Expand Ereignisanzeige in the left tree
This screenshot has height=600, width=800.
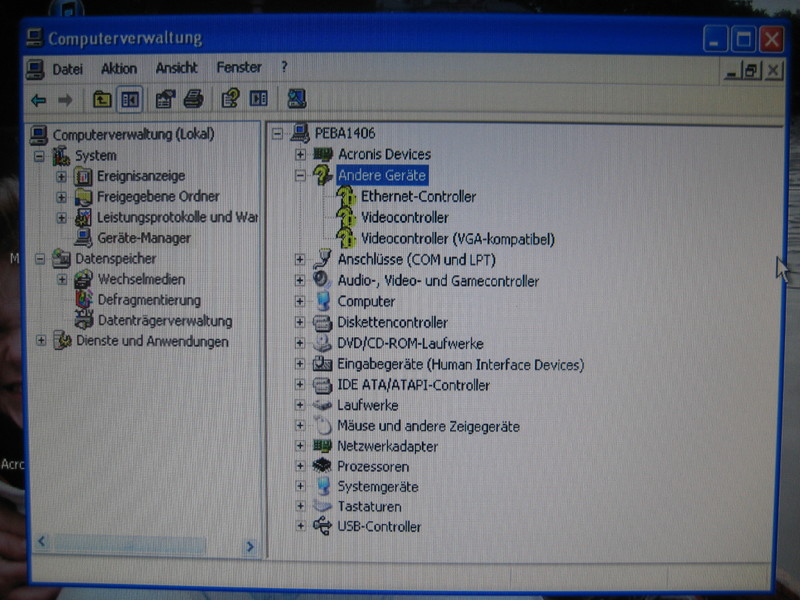pos(61,176)
